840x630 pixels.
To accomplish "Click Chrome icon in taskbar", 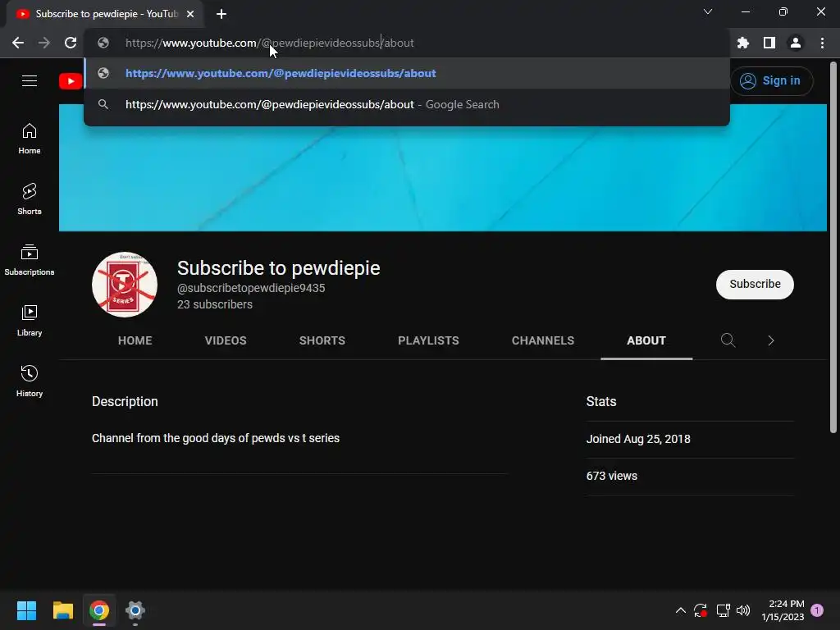I will coord(99,610).
